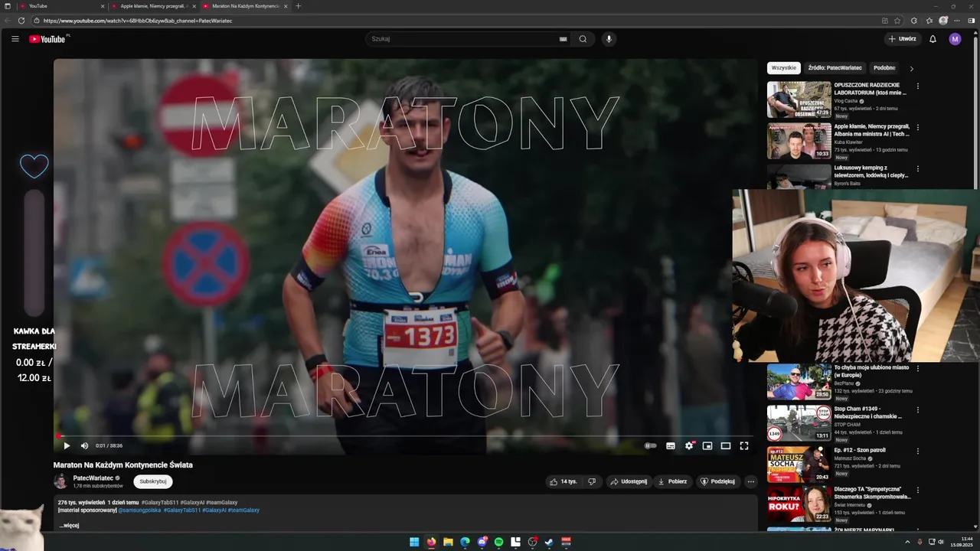Open menu for 'To chyba moje ulubione miasto'
Viewport: 980px width, 551px height.
(x=917, y=368)
